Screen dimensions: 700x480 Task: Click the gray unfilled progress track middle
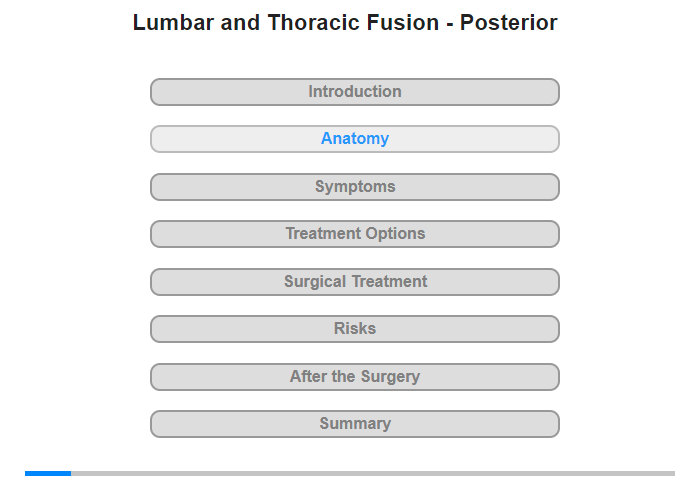point(373,473)
